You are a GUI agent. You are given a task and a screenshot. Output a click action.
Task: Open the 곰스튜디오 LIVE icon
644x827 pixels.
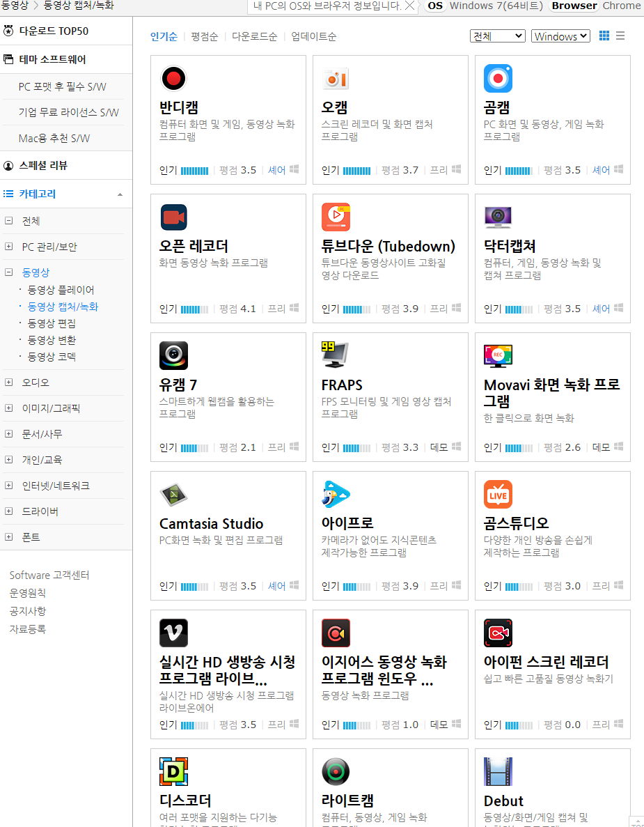[498, 494]
